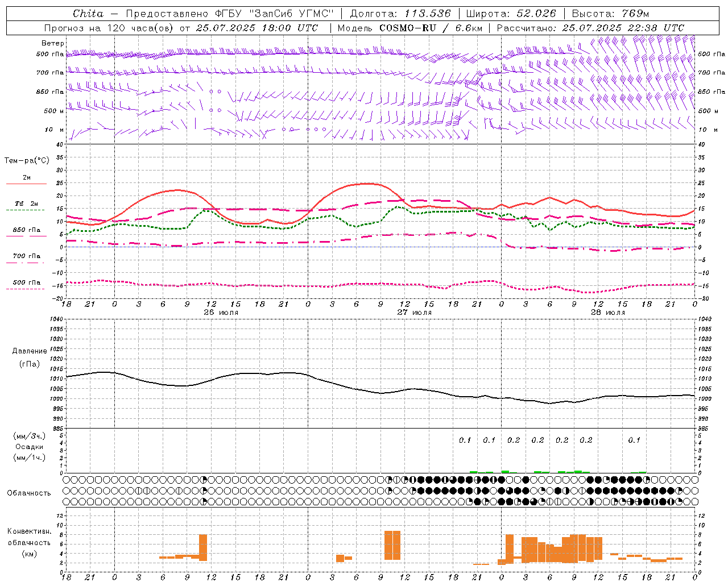This screenshot has width=728, height=582.
Task: Click "1040" on left pressure axis
Action: point(56,319)
